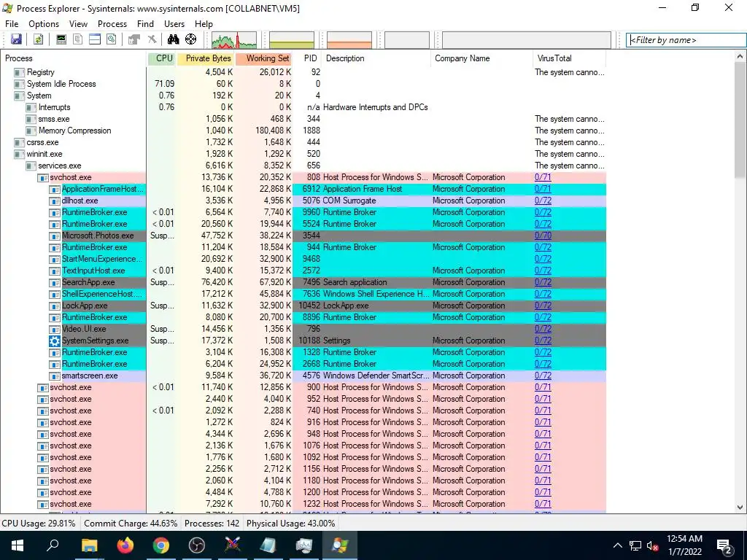Select the Video.UI.exe row

pyautogui.click(x=303, y=329)
